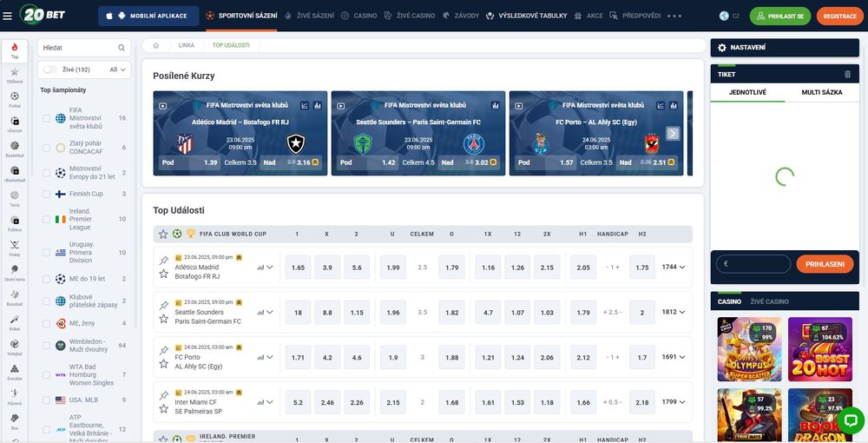Tick the Wimbledon - Muži dvouhry checkbox
This screenshot has width=868, height=443.
tap(47, 345)
